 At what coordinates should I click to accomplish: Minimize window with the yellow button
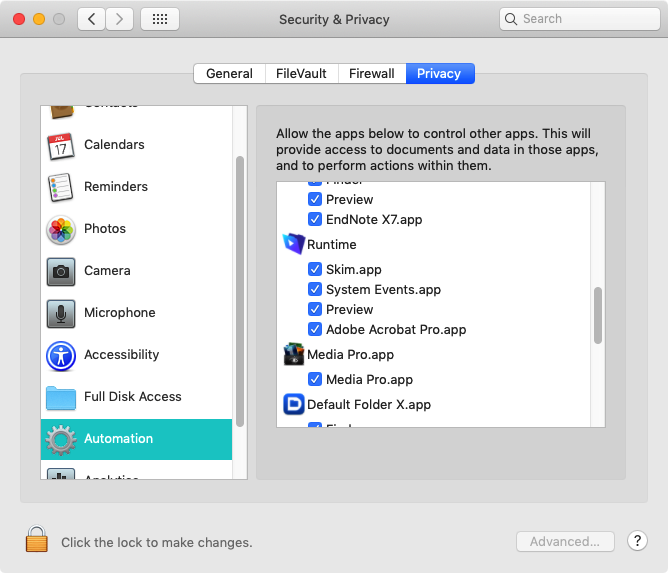39,19
